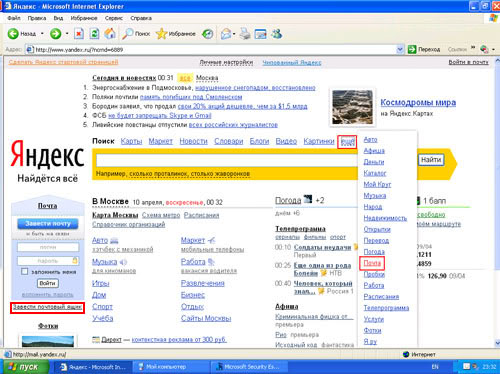Click the Завести почтовый ящик link

tap(47, 307)
